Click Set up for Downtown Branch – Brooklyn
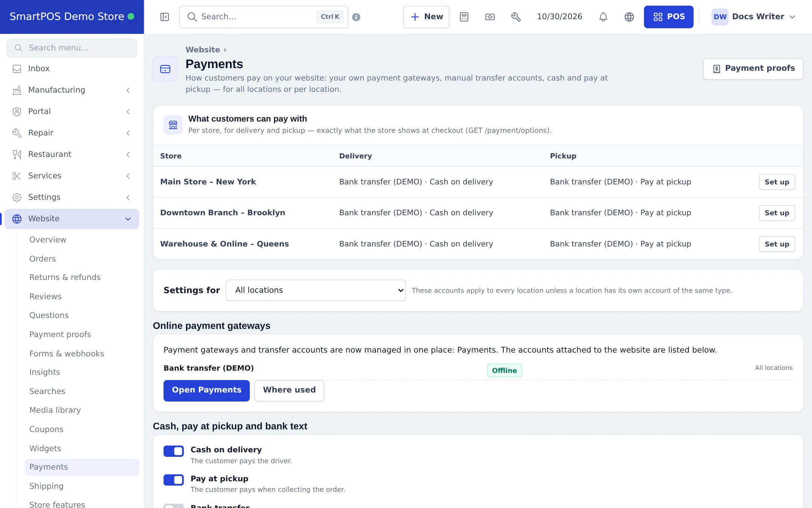The height and width of the screenshot is (508, 812). coord(777,213)
